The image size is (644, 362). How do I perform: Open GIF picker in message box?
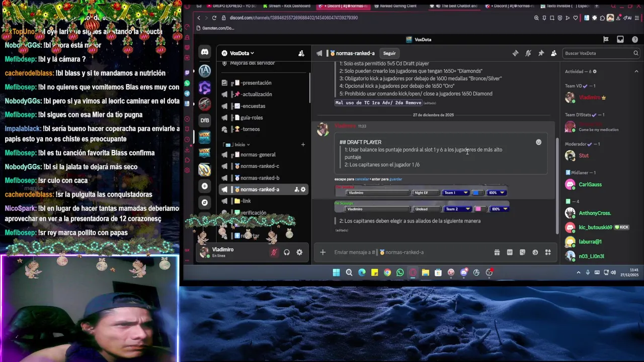pos(510,252)
